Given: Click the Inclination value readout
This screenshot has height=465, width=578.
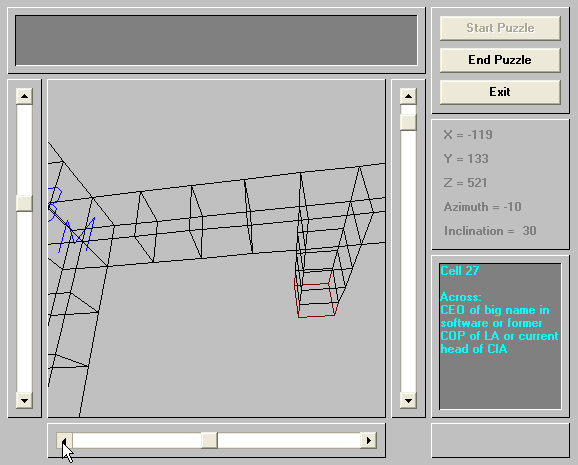Looking at the screenshot, I should [490, 231].
